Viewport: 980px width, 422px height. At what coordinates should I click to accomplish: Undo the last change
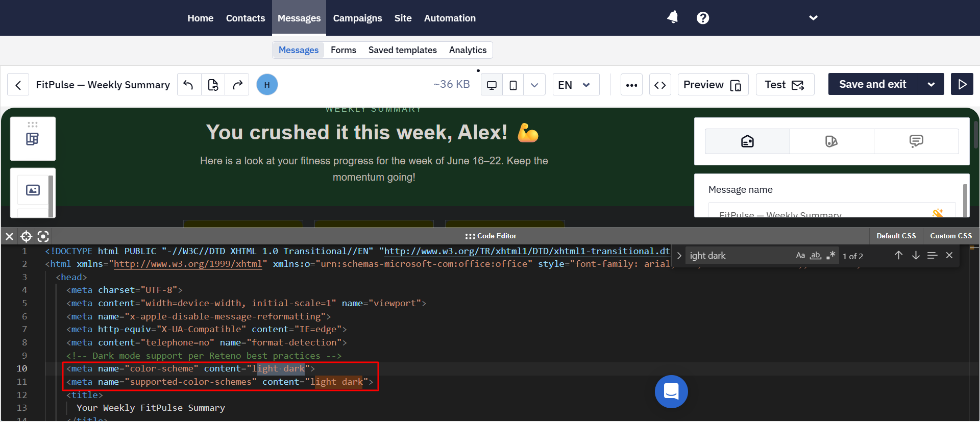(188, 85)
